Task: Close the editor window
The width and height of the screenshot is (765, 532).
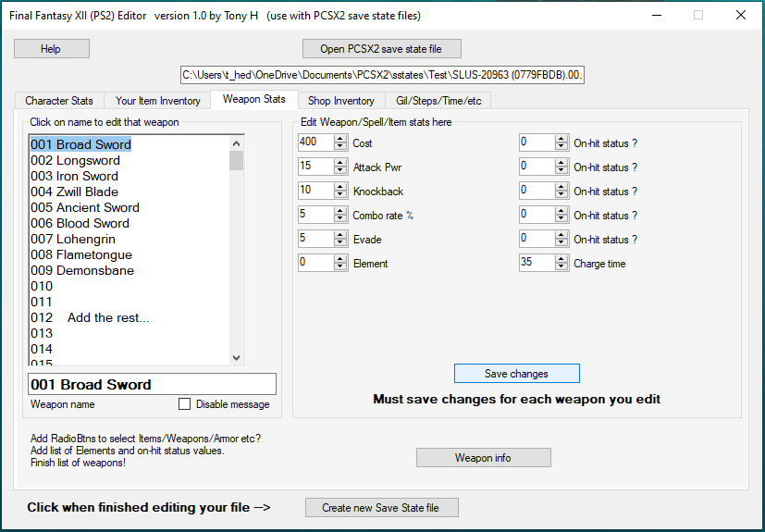Action: (x=741, y=15)
